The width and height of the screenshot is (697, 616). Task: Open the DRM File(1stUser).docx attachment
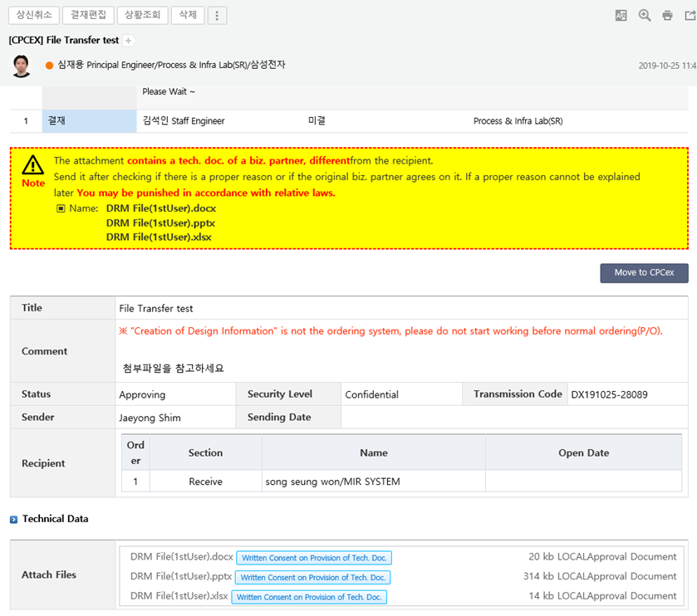(x=181, y=557)
